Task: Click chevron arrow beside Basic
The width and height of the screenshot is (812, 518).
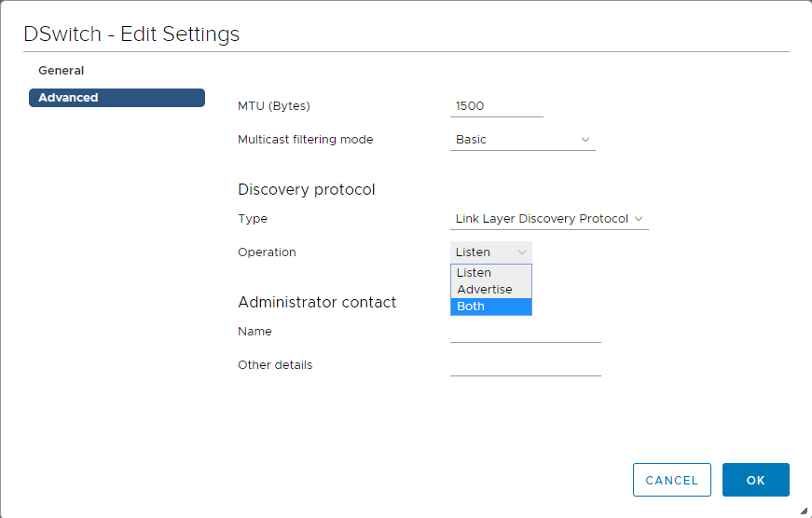Action: (585, 140)
